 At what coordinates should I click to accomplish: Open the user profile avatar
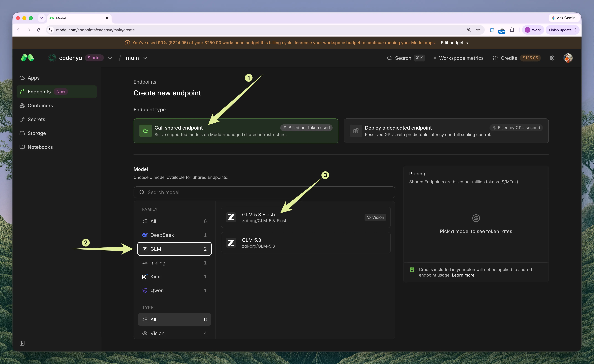point(568,58)
